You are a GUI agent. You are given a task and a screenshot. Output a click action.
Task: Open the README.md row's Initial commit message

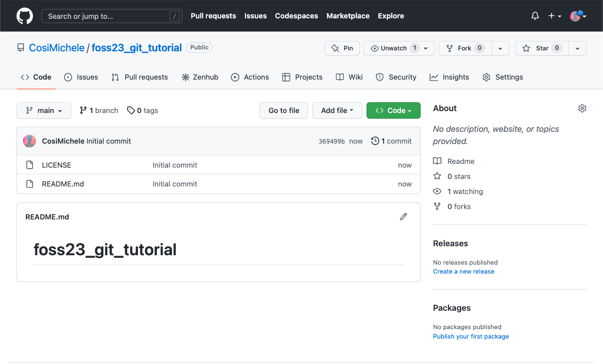(175, 184)
